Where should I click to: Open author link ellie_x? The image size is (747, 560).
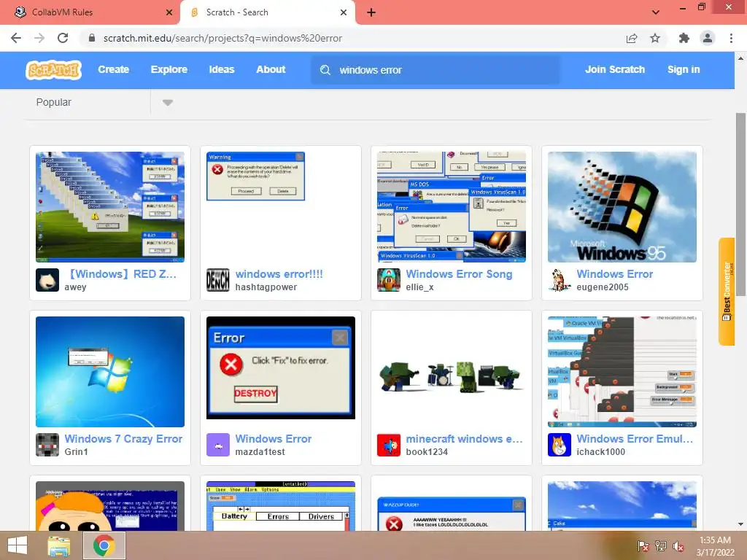tap(419, 287)
